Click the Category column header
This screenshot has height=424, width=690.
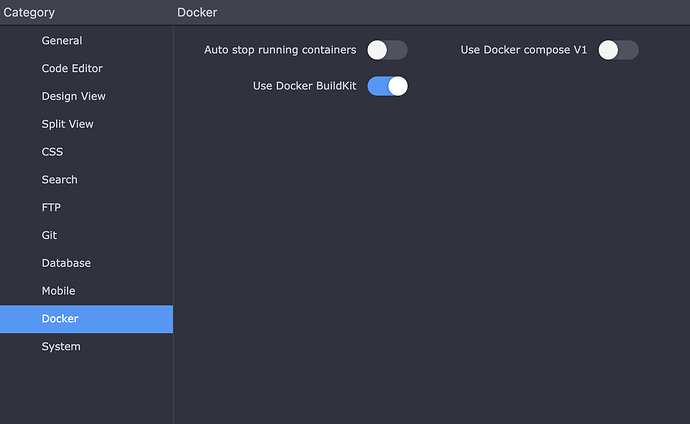[x=29, y=12]
